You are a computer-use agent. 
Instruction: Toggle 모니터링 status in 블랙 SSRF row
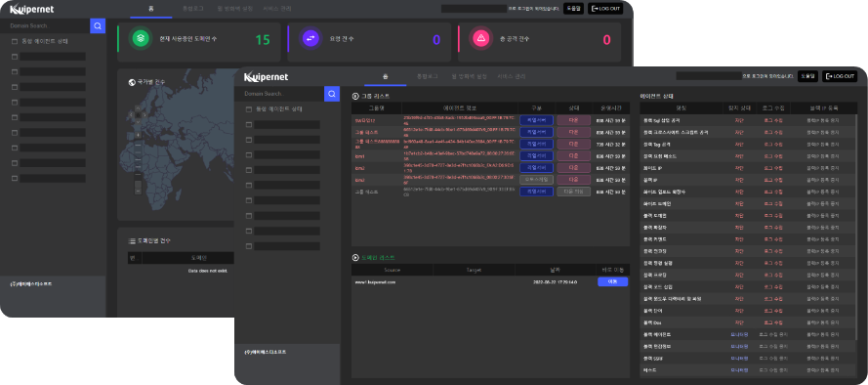click(x=739, y=358)
